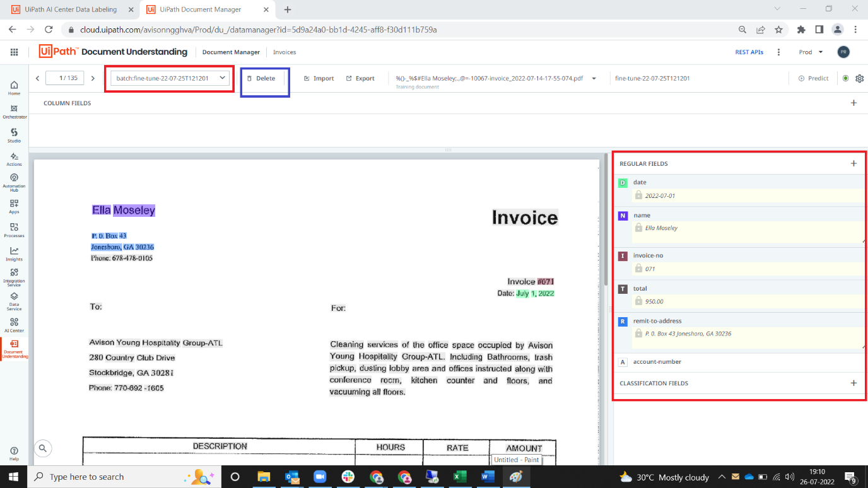Click the lock icon on the total field
The image size is (868, 488).
point(638,301)
